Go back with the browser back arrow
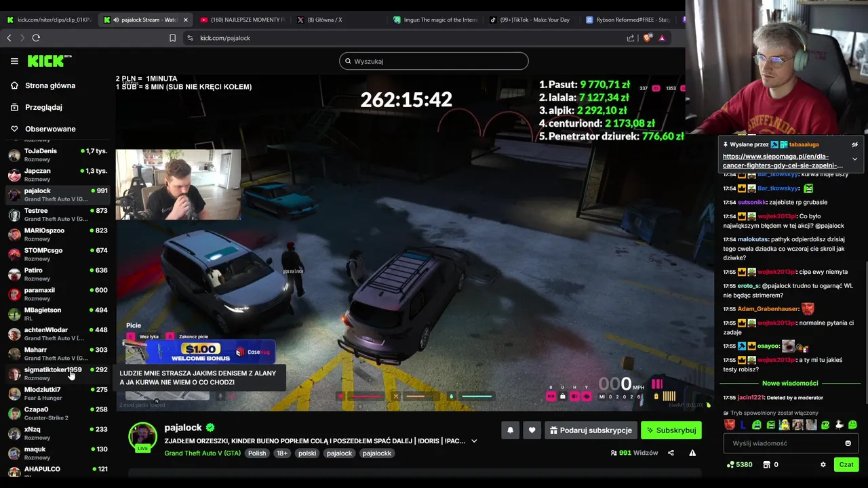Viewport: 868px width, 488px height. 9,38
